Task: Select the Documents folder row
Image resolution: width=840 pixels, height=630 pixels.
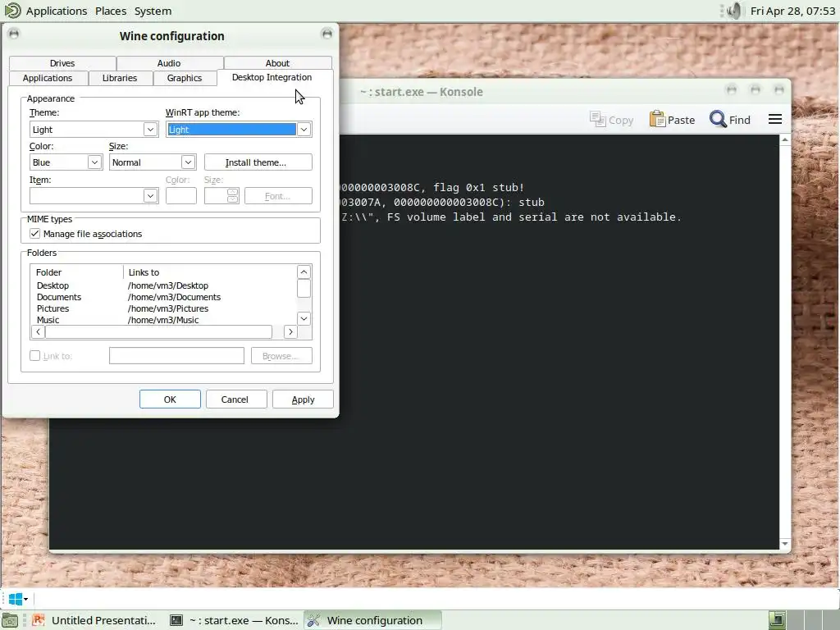Action: (x=164, y=297)
